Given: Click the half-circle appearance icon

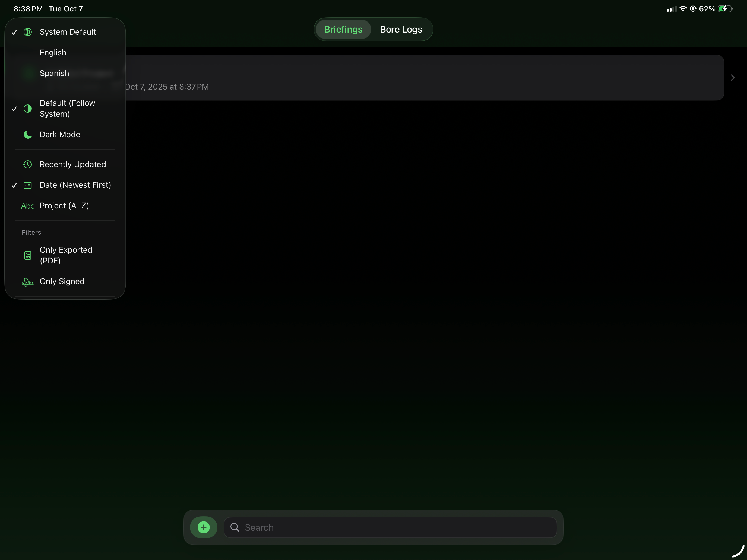Looking at the screenshot, I should tap(28, 108).
